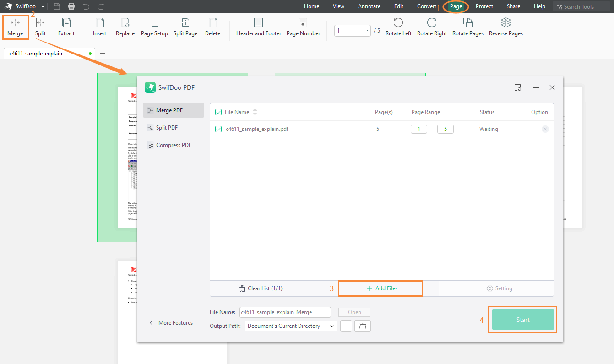Open the SwifDoo application menu arrow
Image resolution: width=614 pixels, height=364 pixels.
[x=43, y=7]
